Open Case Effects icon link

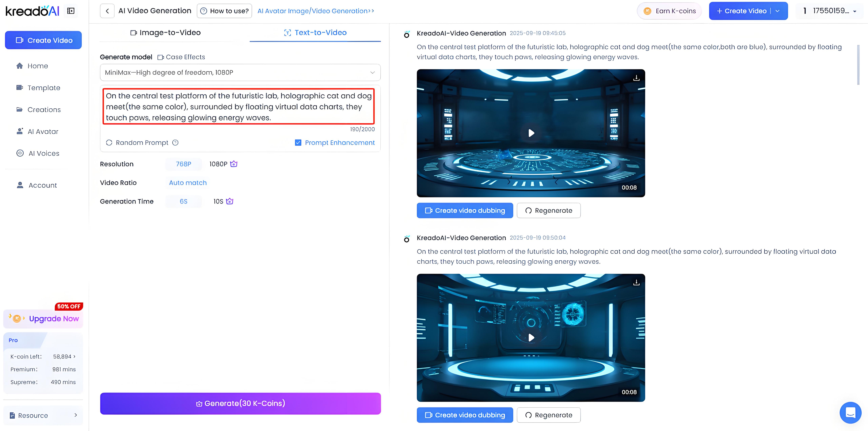182,57
